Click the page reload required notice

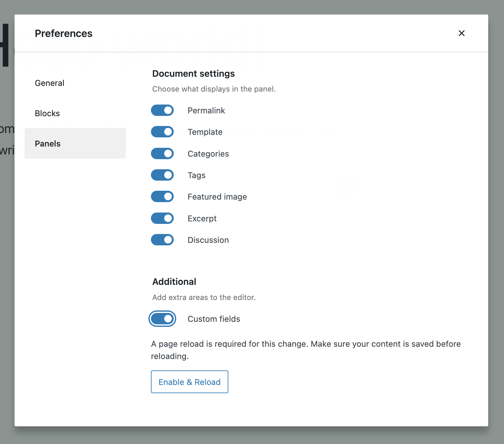(306, 350)
